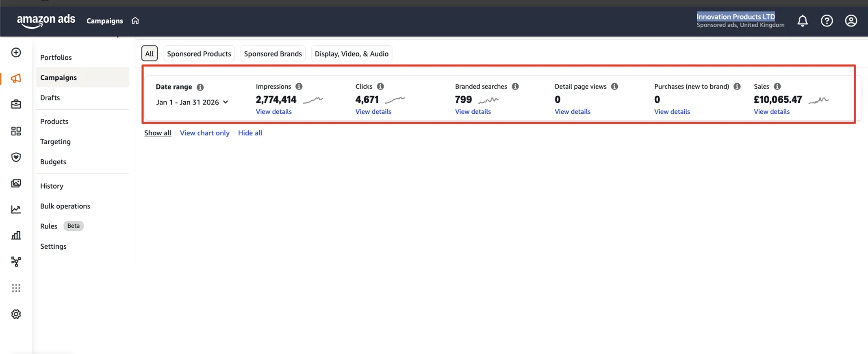This screenshot has height=354, width=868.
Task: View details for Sales
Action: [x=772, y=111]
